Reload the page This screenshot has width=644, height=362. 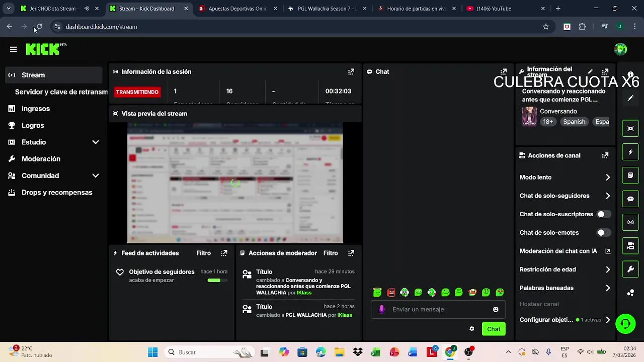39,27
